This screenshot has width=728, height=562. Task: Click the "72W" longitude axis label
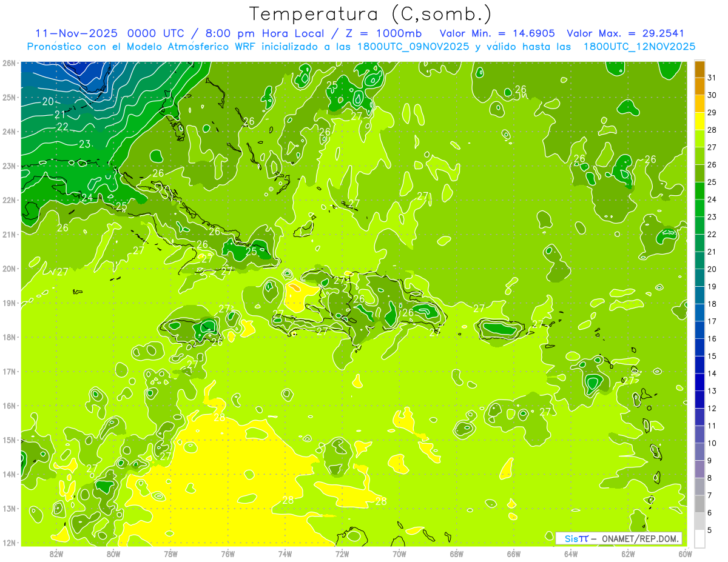click(x=342, y=554)
